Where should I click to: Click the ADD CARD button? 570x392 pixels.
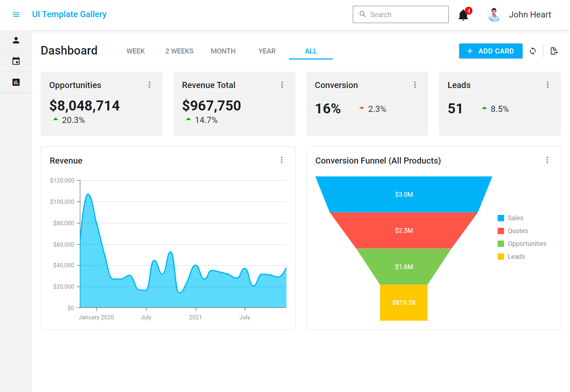(491, 51)
